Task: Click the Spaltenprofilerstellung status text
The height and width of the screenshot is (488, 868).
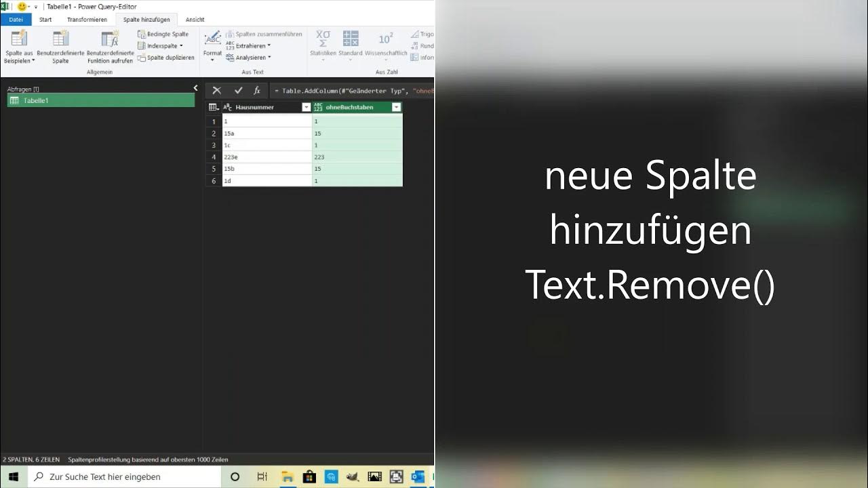Action: point(148,460)
